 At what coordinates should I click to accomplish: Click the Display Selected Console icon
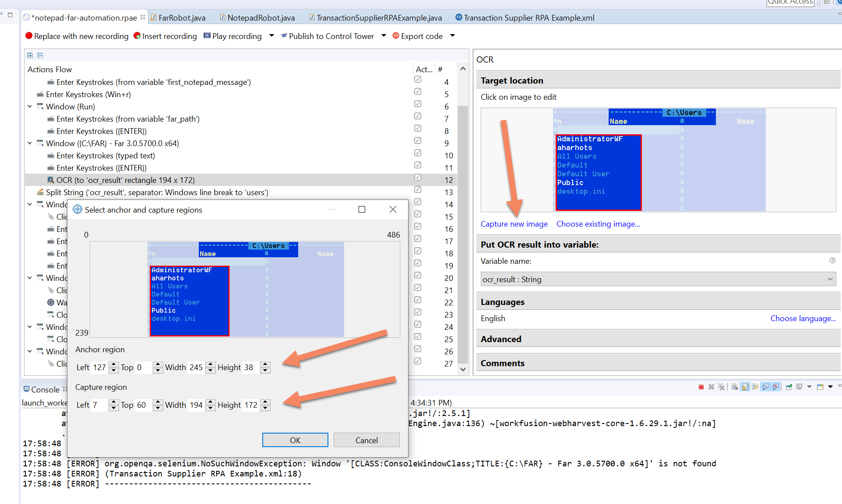pos(800,387)
